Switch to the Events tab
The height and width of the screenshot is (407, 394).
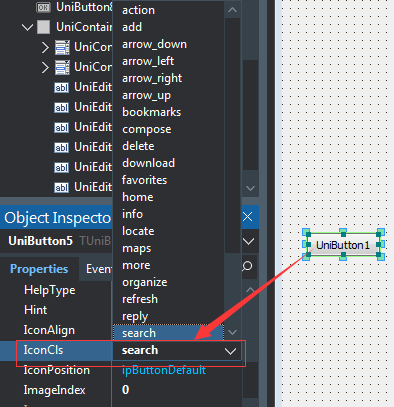tap(99, 269)
